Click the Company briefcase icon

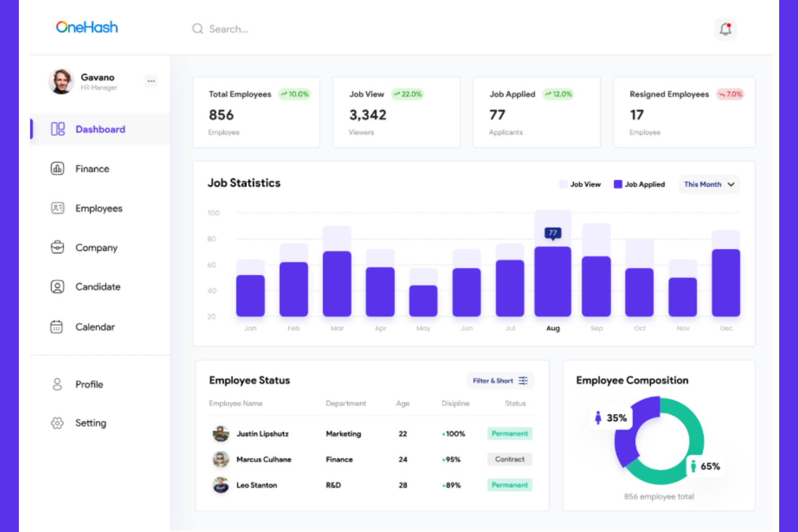57,247
